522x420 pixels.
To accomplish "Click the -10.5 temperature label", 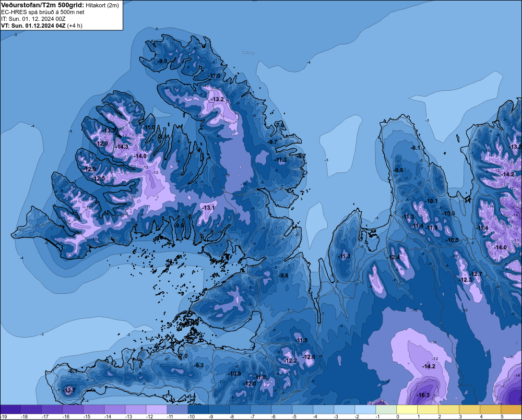I will coord(452,241).
